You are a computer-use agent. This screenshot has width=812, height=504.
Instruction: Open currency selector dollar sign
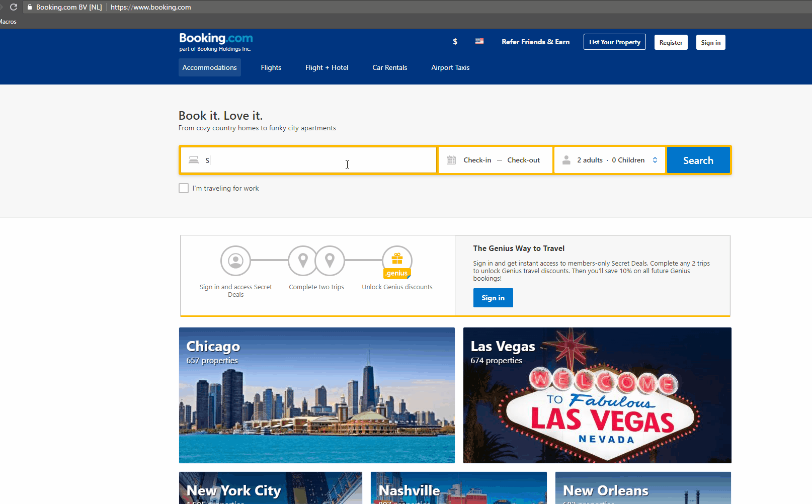click(x=455, y=42)
